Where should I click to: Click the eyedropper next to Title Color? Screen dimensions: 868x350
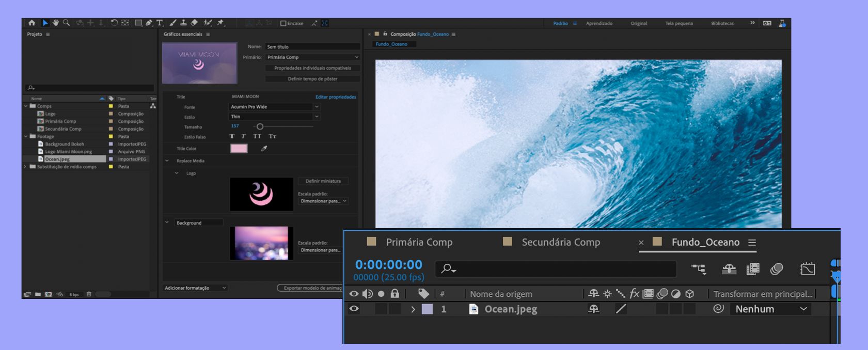coord(264,149)
